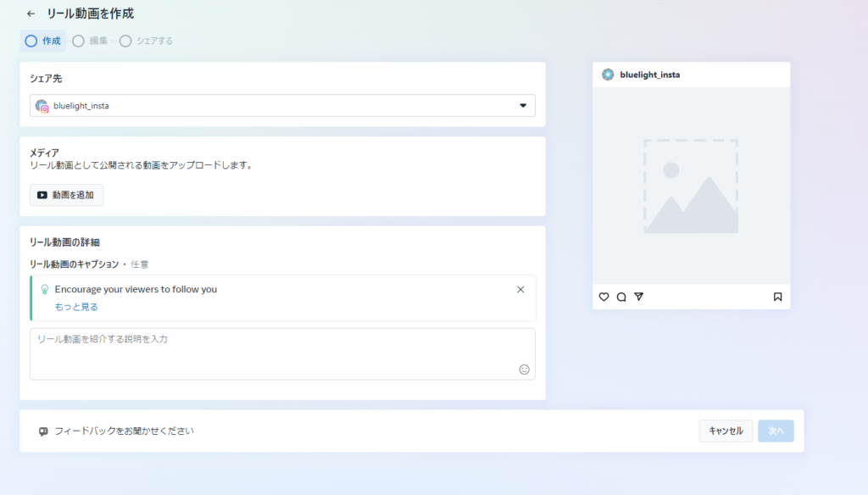
Task: Click the back arrow beside リール動画を作成
Action: point(31,14)
